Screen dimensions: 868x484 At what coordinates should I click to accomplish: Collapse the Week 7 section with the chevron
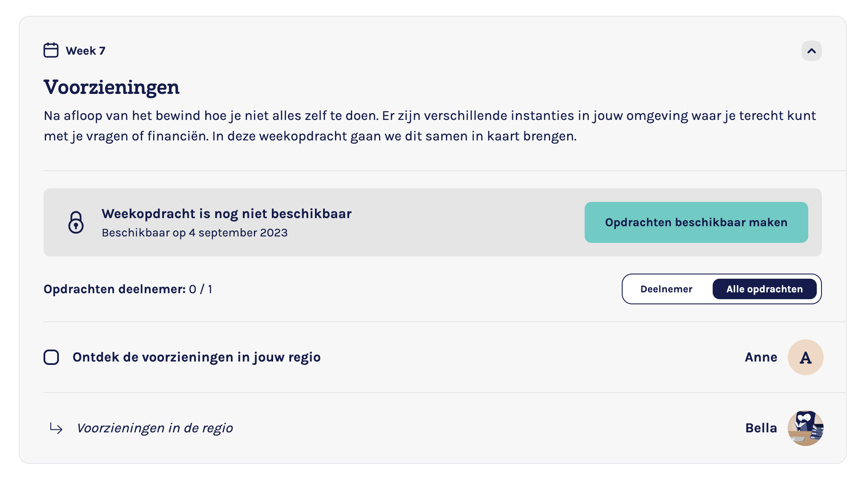(x=811, y=51)
